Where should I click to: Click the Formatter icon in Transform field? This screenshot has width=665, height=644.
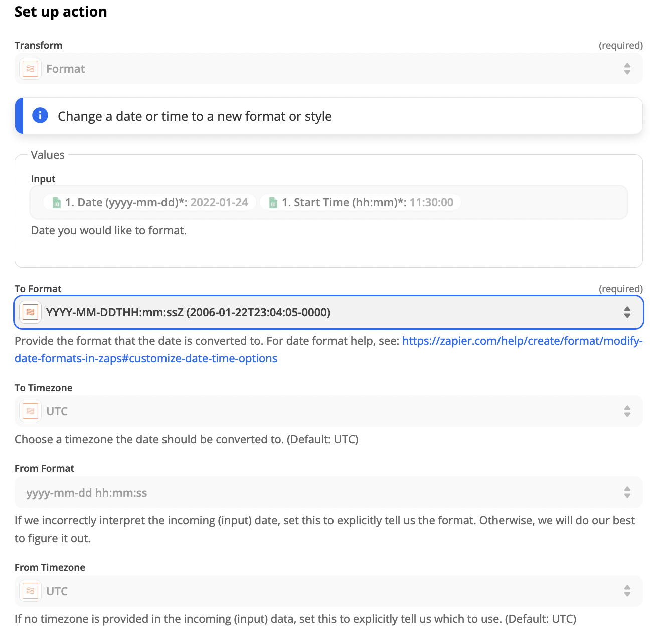[30, 69]
